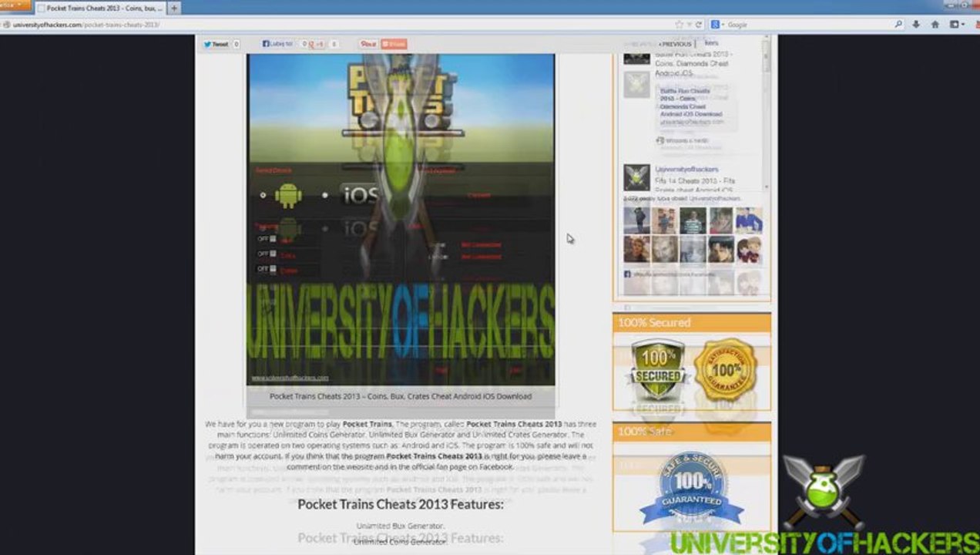Click the site identity globe icon
980x555 pixels.
[6, 25]
